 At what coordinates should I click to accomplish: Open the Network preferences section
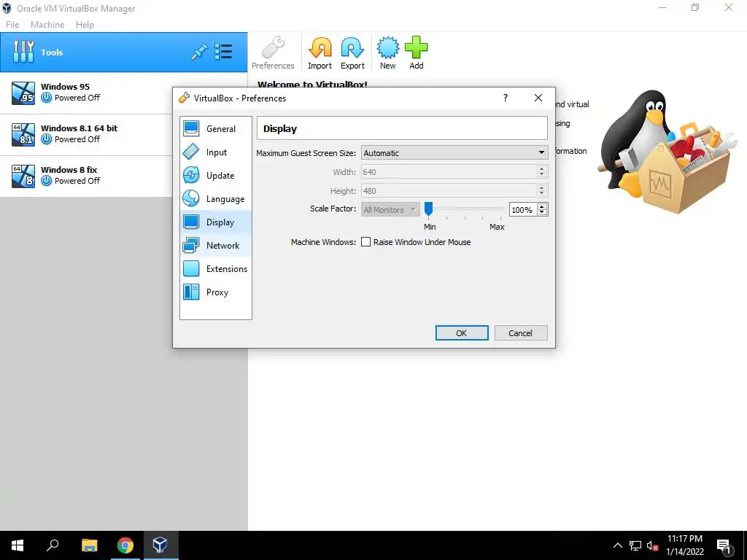[x=215, y=245]
